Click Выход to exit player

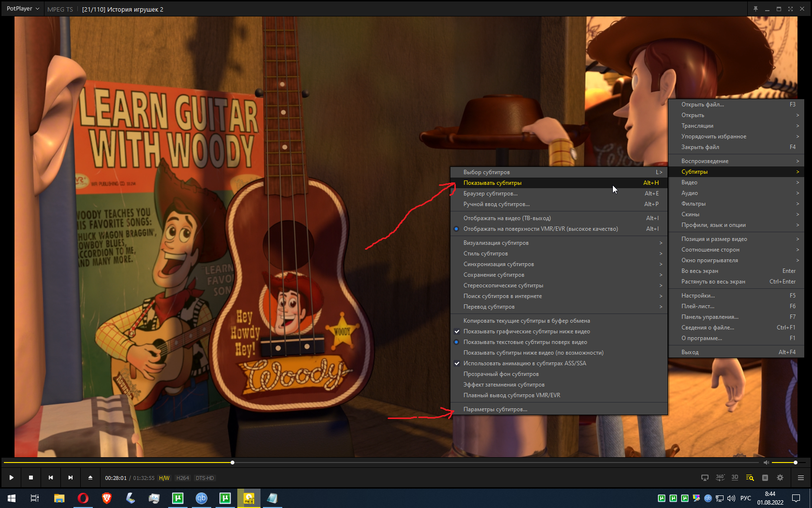[x=736, y=352]
